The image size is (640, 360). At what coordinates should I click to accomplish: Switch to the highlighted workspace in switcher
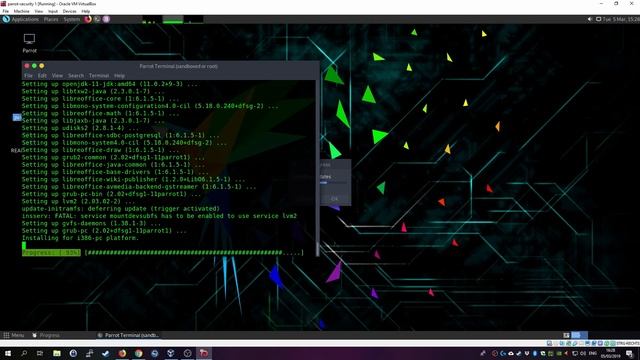[x=576, y=335]
